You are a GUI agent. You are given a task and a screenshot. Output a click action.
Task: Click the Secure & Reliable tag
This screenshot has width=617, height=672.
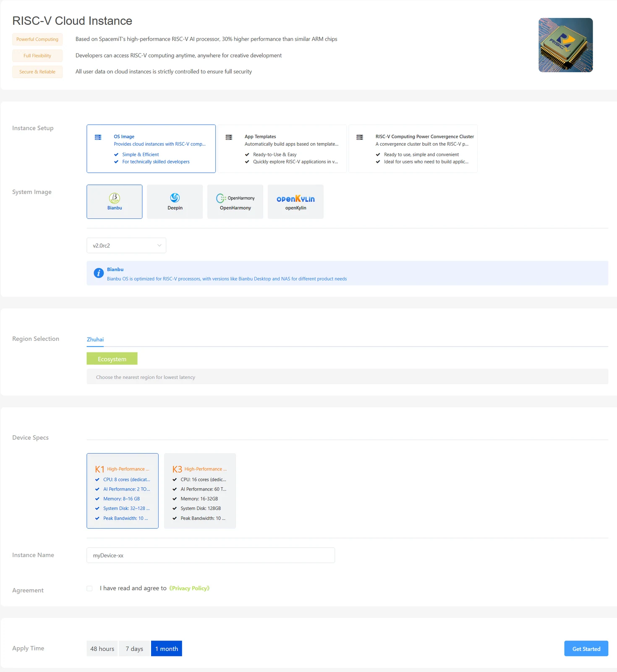click(x=37, y=72)
